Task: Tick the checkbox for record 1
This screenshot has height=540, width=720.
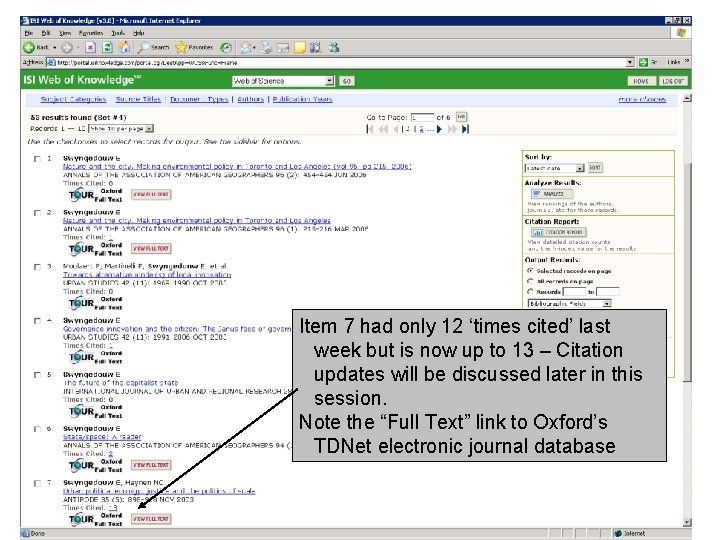Action: [x=37, y=159]
